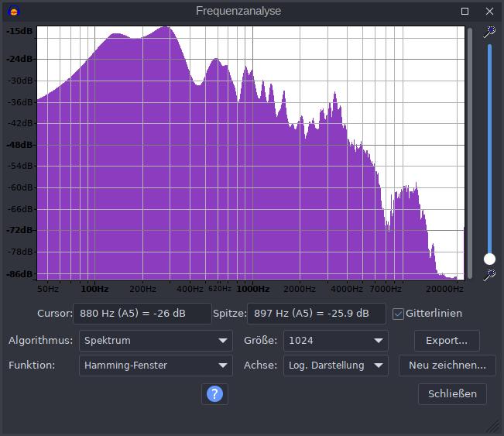504x436 pixels.
Task: Open the help question mark button
Action: pos(214,394)
